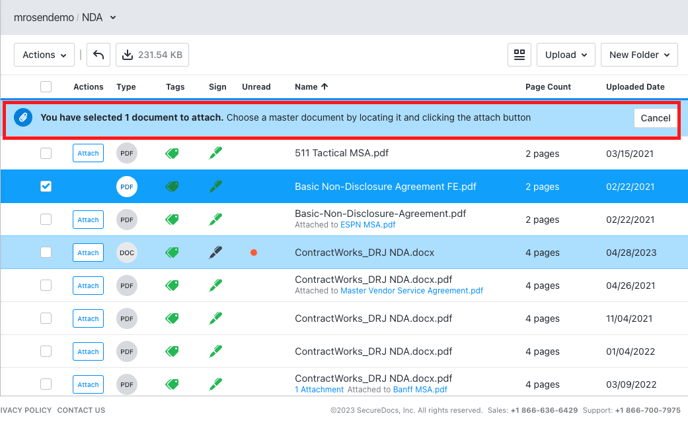
Task: Open Master Vendor Service Agreement.pdf link
Action: pyautogui.click(x=412, y=291)
